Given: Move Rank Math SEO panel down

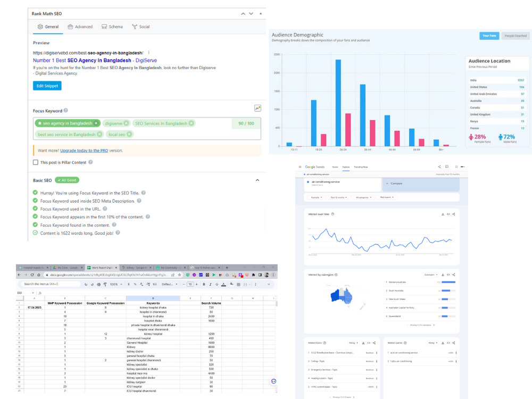Looking at the screenshot, I should [251, 14].
